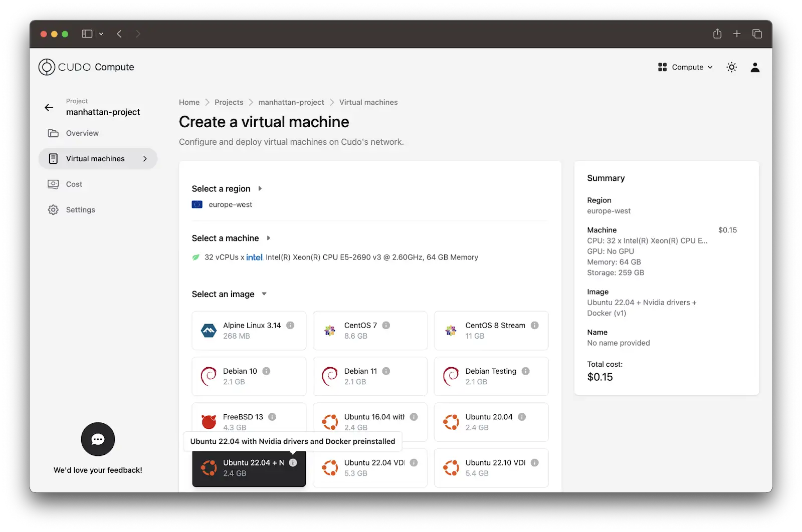Show info for Alpine Linux 3.14
Image resolution: width=802 pixels, height=532 pixels.
pyautogui.click(x=290, y=325)
